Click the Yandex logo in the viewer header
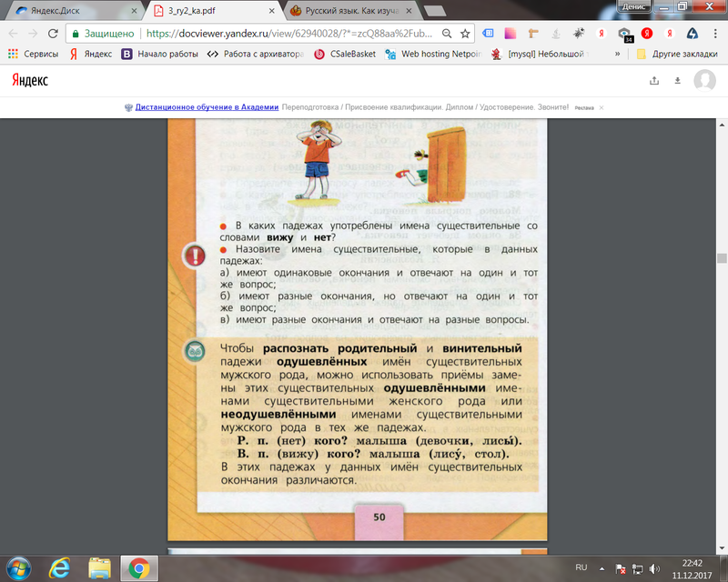This screenshot has height=582, width=728. (29, 80)
